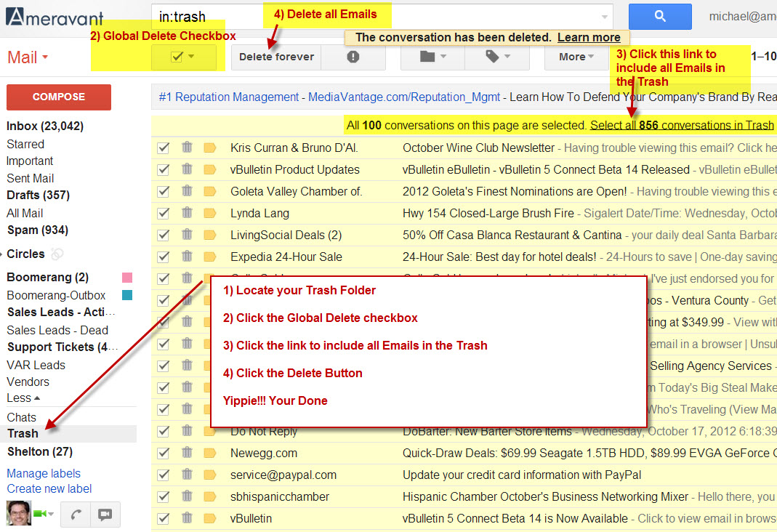Click the Delete forever button

(275, 57)
